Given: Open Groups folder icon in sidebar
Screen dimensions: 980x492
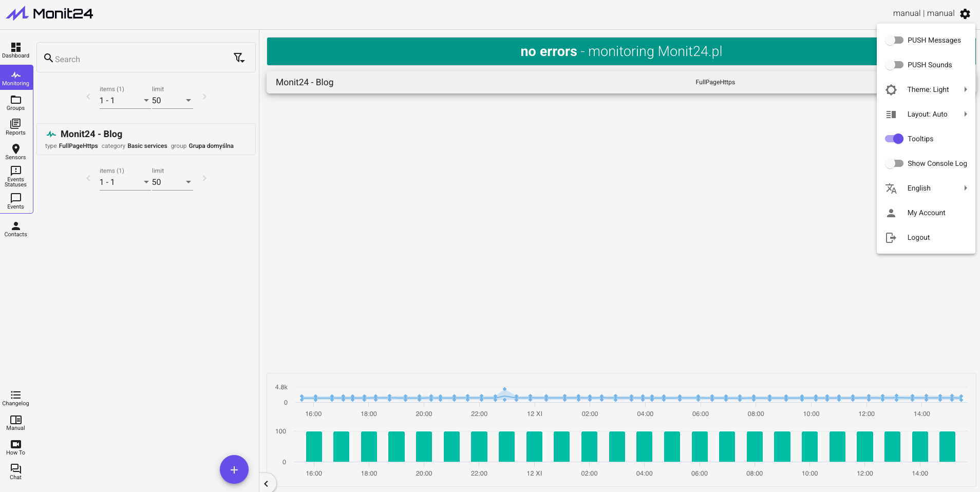Looking at the screenshot, I should (16, 103).
